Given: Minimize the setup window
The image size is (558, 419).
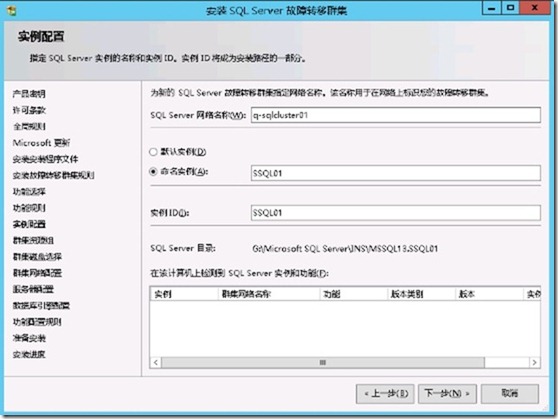Looking at the screenshot, I should [492, 8].
